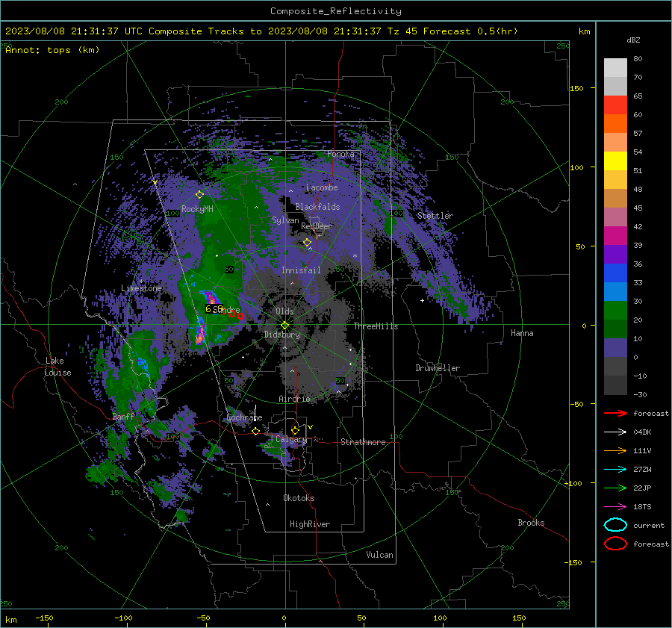Click the Calgary city label
672x628 pixels.
[x=291, y=440]
